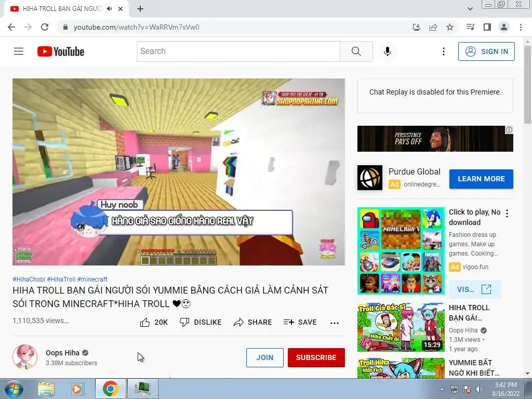Viewport: 532px width, 399px height.
Task: Open the YouTube hamburger guide menu
Action: [19, 51]
